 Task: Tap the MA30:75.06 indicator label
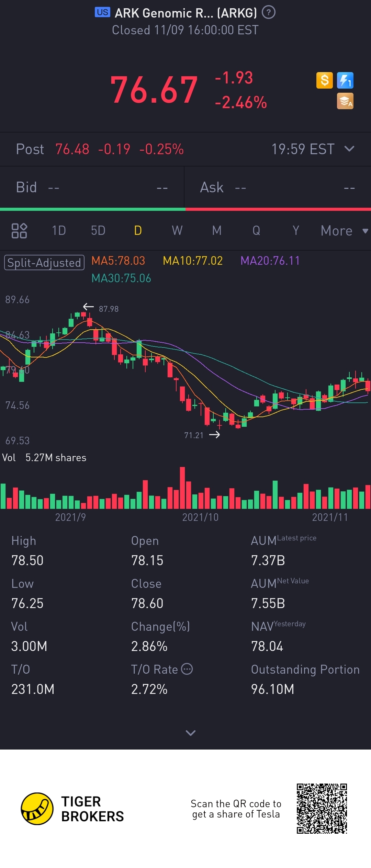pyautogui.click(x=121, y=278)
